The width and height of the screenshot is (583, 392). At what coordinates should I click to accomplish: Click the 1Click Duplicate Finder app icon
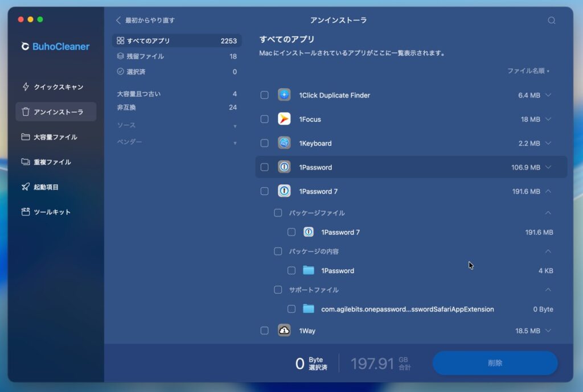[284, 95]
